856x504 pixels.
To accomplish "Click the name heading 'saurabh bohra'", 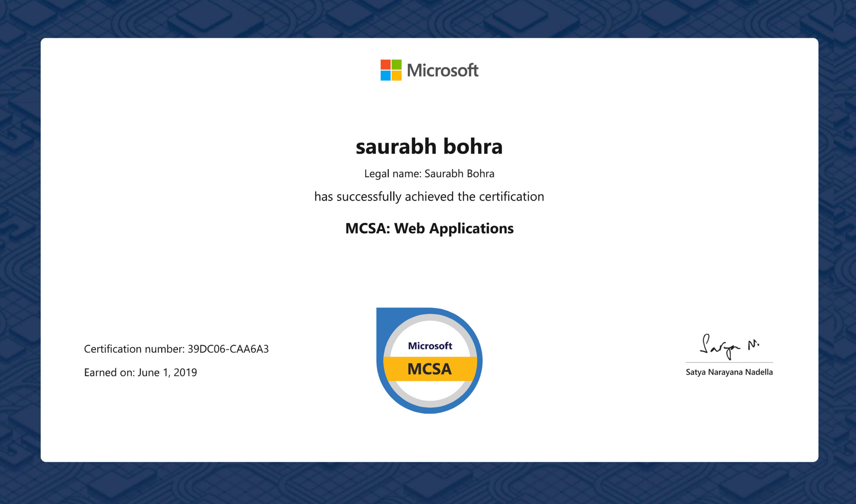I will [429, 147].
